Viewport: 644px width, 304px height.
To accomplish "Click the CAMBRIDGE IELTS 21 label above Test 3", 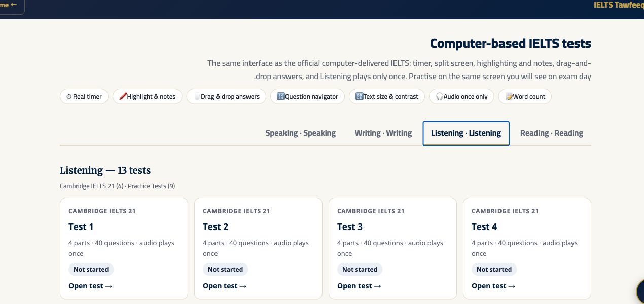I will click(x=371, y=211).
